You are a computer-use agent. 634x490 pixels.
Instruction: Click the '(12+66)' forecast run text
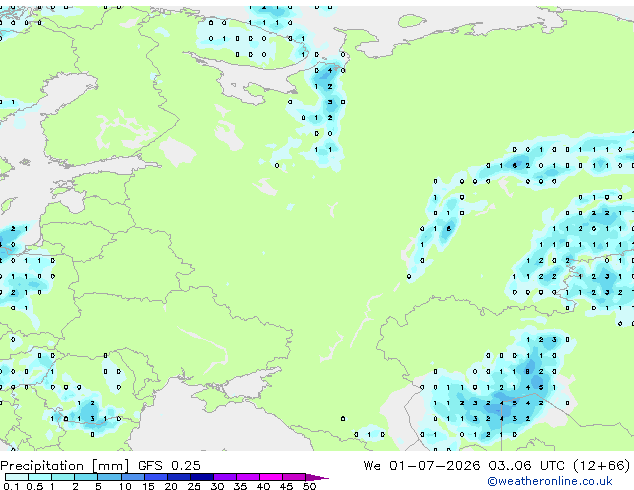click(602, 466)
